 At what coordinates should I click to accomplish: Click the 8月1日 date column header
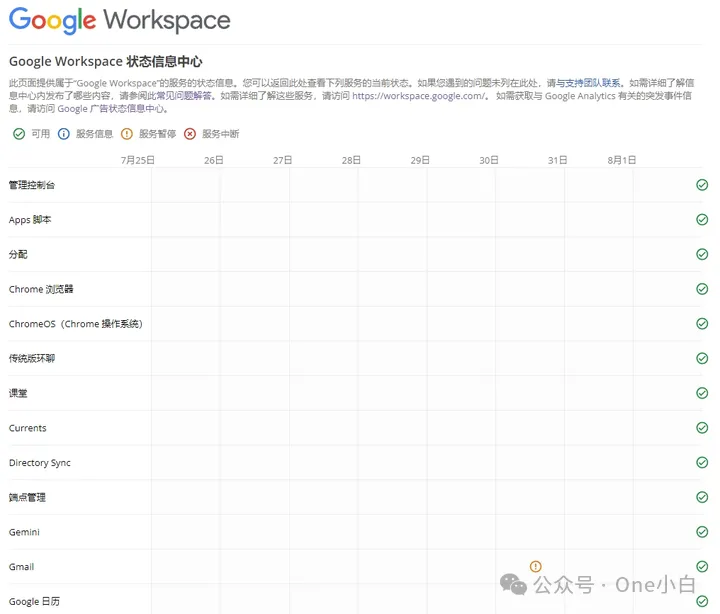tap(622, 160)
